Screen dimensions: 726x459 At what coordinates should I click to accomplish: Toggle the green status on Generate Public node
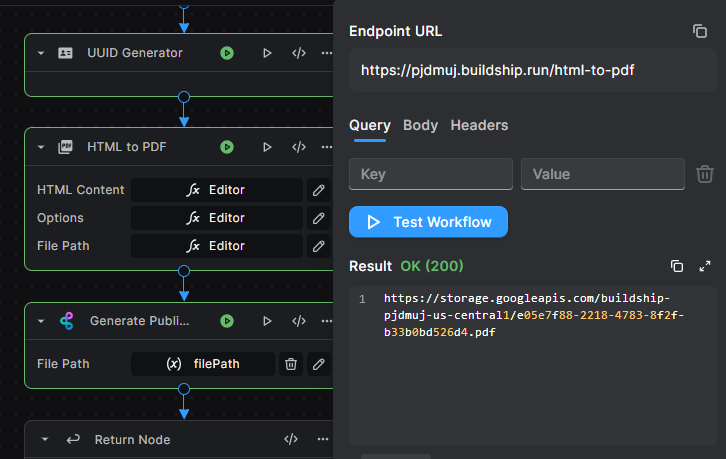tap(227, 321)
